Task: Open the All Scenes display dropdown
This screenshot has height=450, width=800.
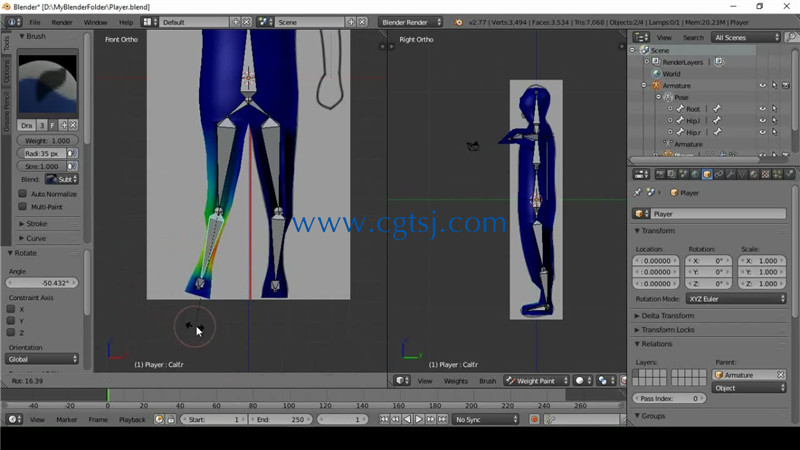Action: click(x=746, y=37)
